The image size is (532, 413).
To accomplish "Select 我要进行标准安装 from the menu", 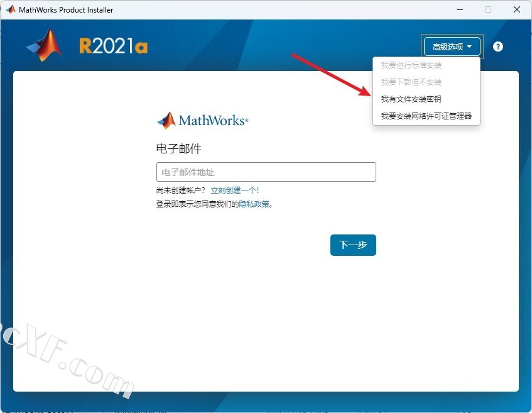I will click(x=411, y=65).
